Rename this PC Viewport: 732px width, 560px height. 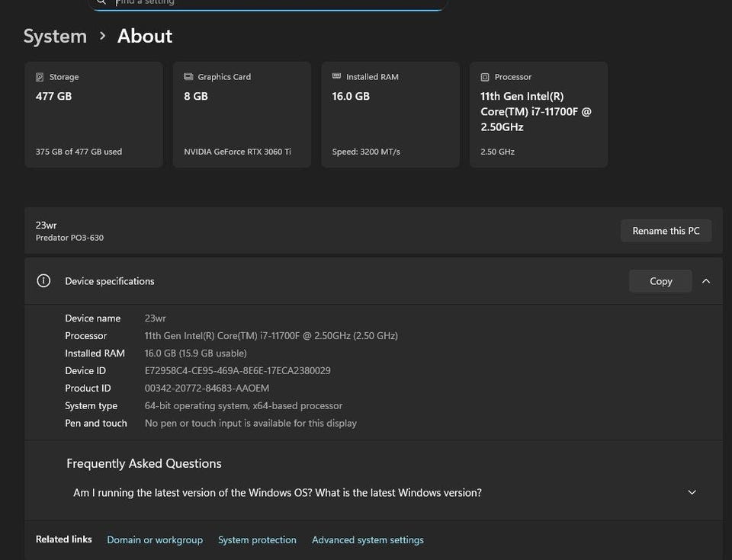pos(666,231)
